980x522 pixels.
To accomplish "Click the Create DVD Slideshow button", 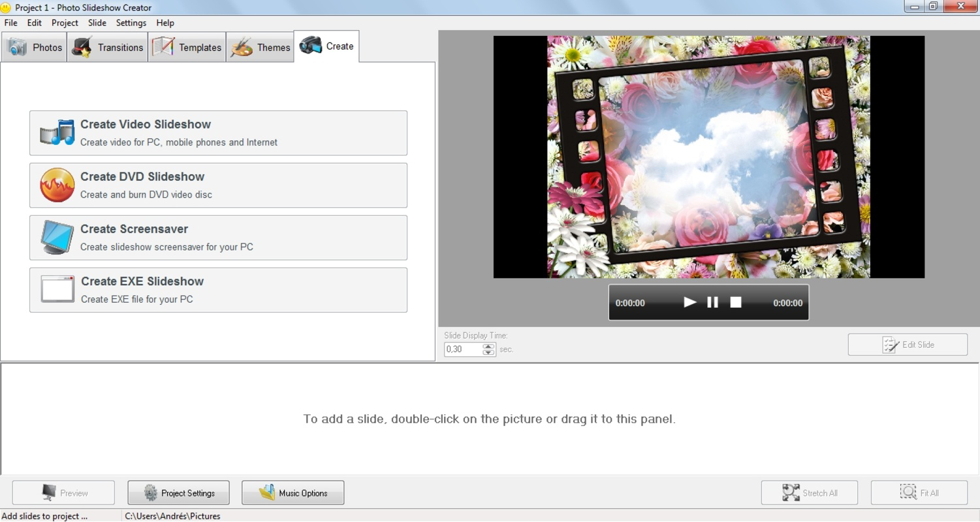I will pos(218,185).
